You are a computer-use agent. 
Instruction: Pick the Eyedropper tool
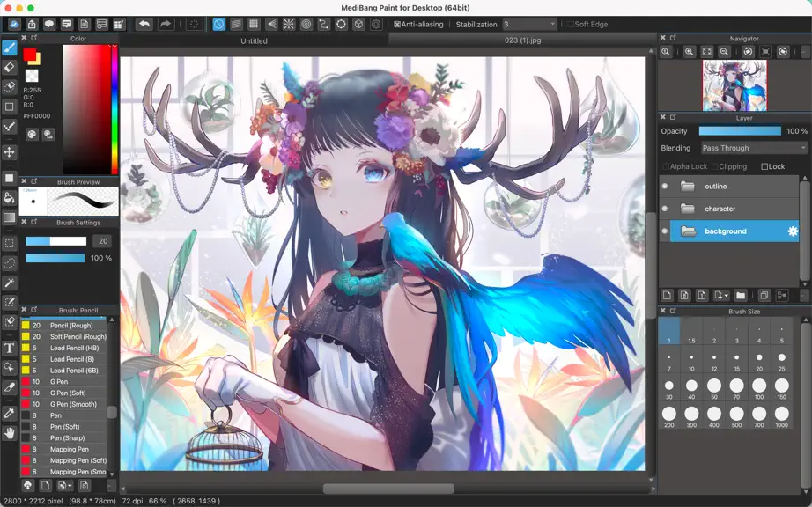pos(10,413)
